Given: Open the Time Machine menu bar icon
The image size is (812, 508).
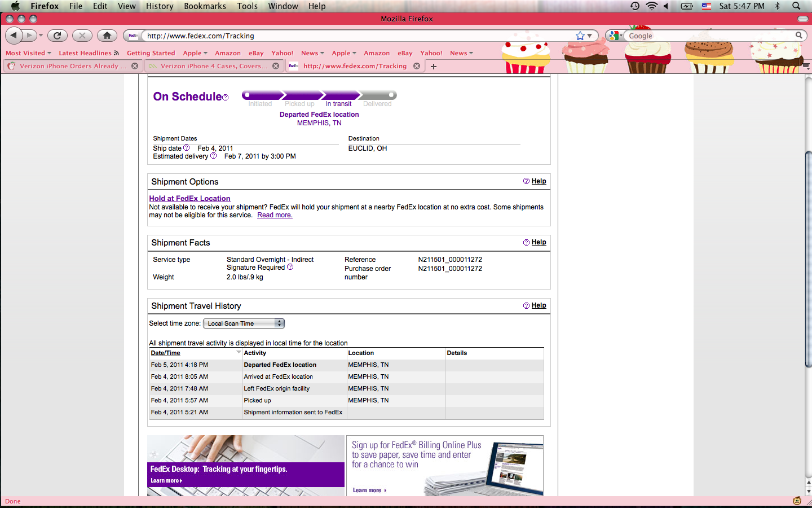Looking at the screenshot, I should click(x=635, y=6).
